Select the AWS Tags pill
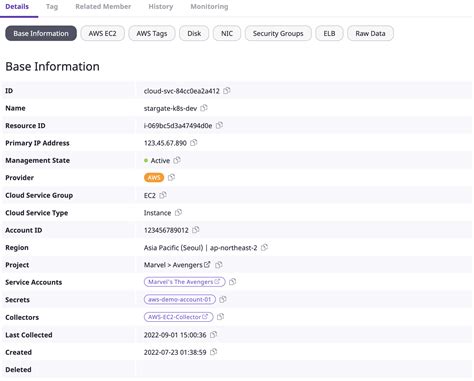474x381 pixels. click(x=152, y=33)
